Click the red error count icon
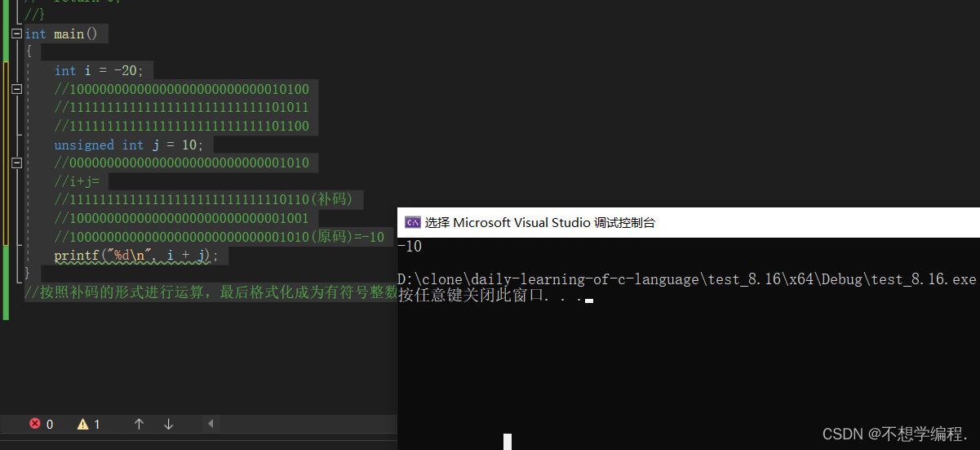Screen dimensions: 980x450 35,424
